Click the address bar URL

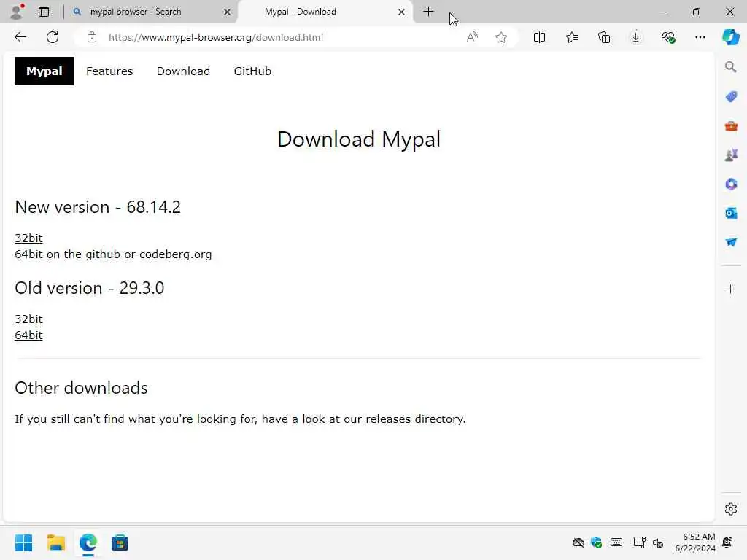[x=216, y=37]
